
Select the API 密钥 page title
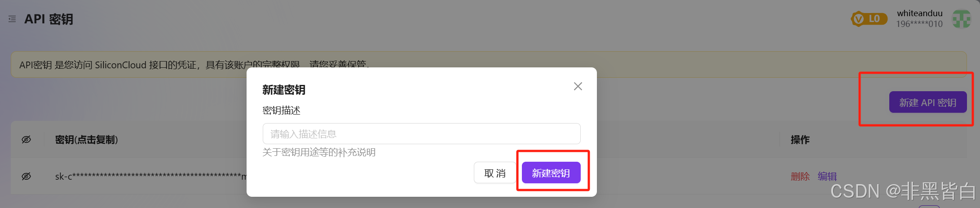pos(49,19)
